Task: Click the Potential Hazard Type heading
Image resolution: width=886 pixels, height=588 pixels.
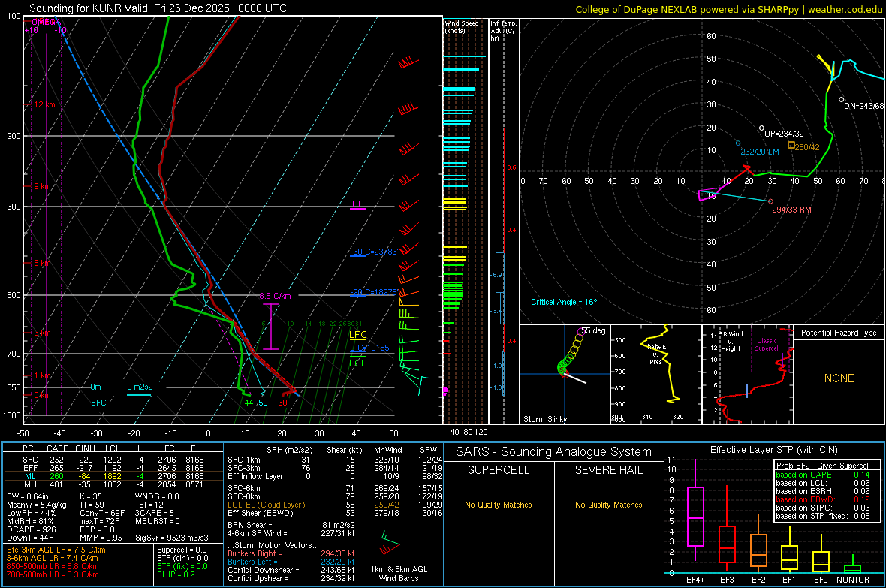Action: pos(839,333)
